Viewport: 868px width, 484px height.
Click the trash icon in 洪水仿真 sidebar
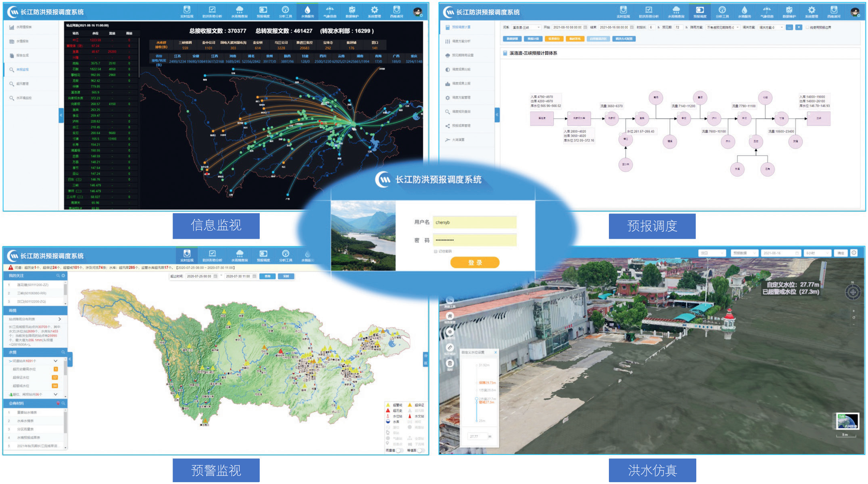[x=450, y=363]
